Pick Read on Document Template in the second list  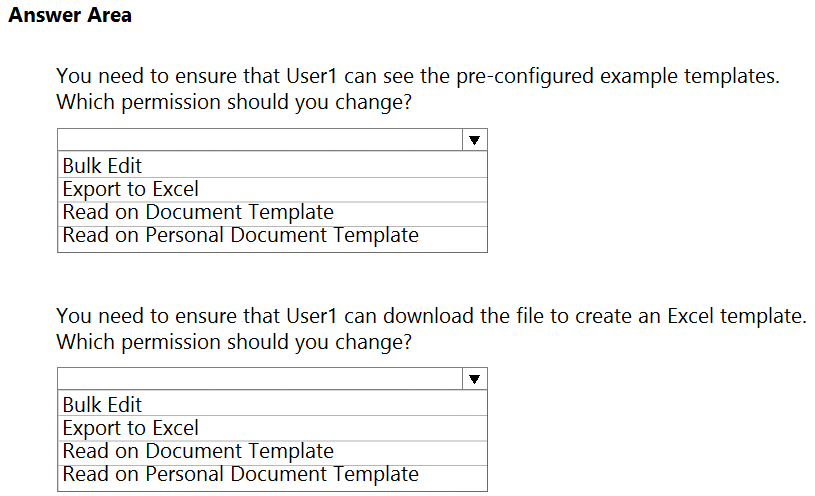click(x=272, y=452)
